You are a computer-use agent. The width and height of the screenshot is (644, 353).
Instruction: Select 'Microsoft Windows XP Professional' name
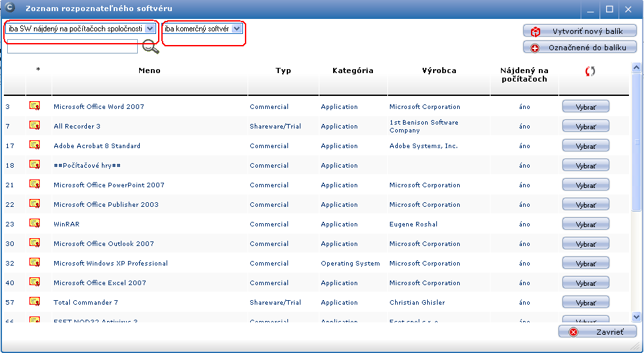[x=110, y=263]
